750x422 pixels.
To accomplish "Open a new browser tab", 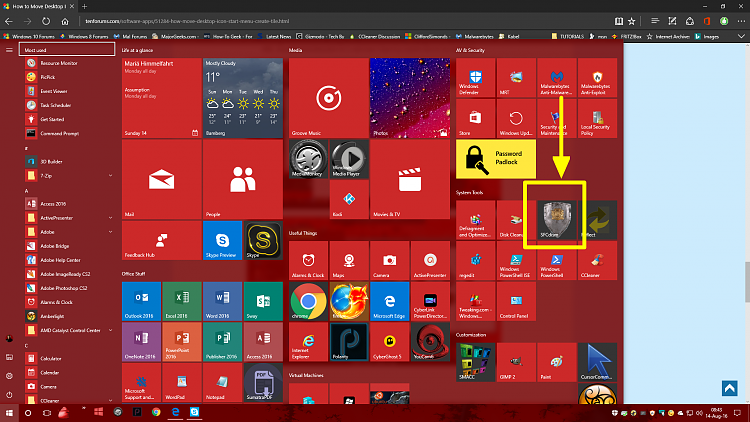I will tap(84, 6).
